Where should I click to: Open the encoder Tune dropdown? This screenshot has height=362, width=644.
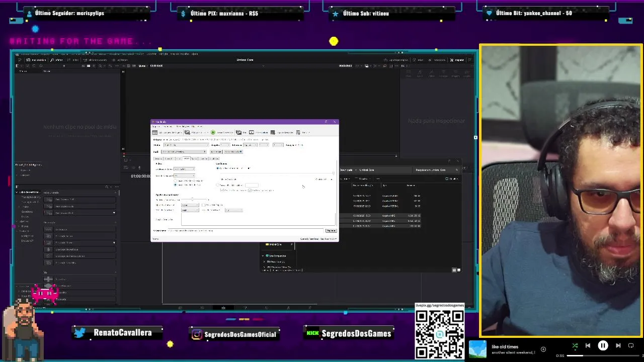(190, 205)
